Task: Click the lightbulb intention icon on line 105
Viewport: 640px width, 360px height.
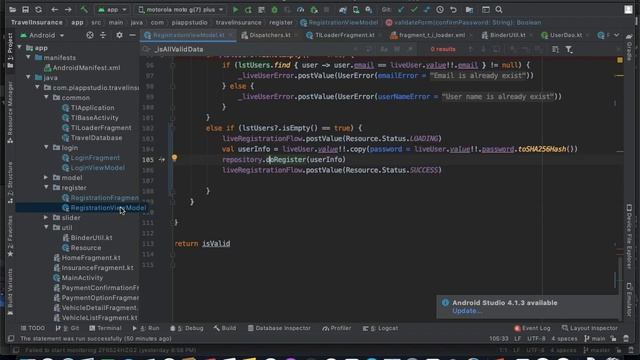Action: click(174, 158)
